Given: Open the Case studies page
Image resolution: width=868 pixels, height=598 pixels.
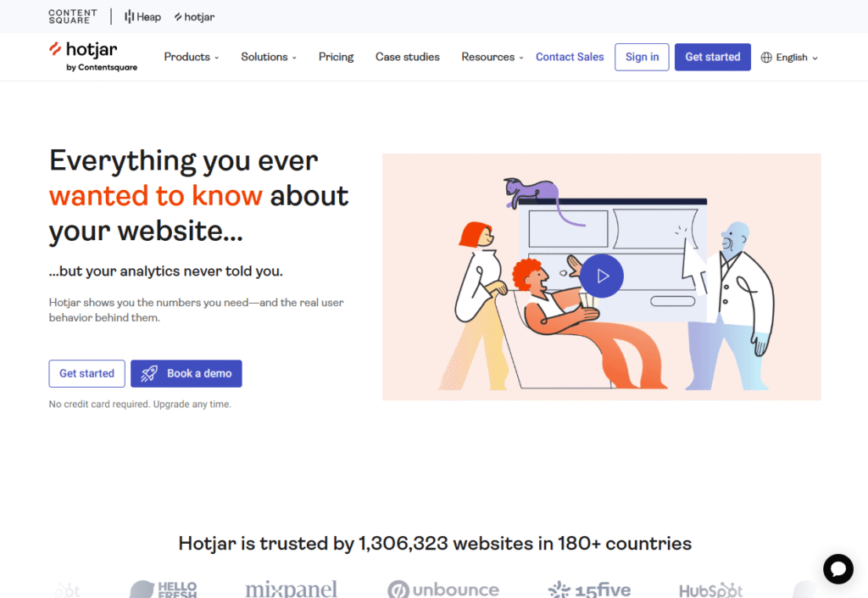Looking at the screenshot, I should [408, 57].
